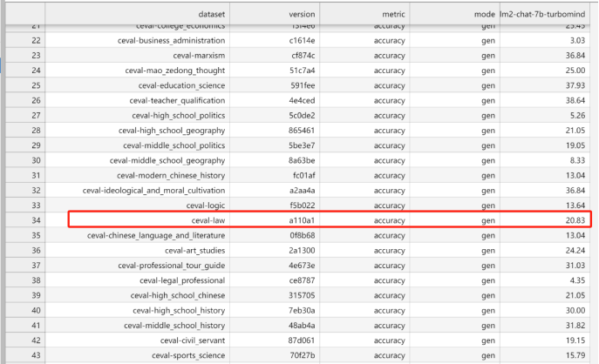Click version cell a110a1
599x364 pixels.
[x=275, y=220]
